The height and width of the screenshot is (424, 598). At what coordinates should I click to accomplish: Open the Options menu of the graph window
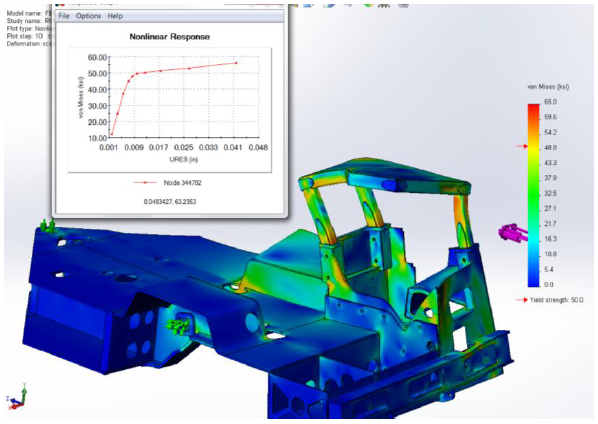coord(88,16)
